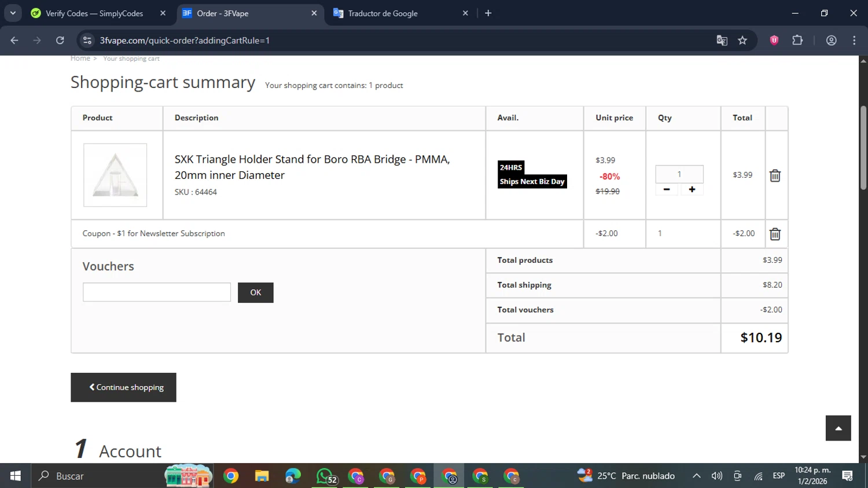Click the Total shipping $8.20 amount
This screenshot has width=868, height=488.
pos(773,285)
